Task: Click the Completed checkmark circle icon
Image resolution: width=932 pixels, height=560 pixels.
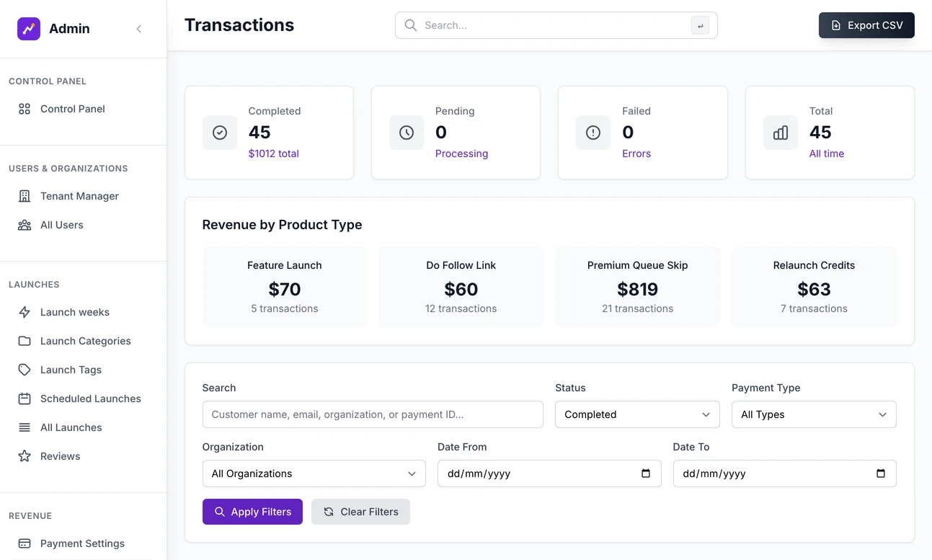Action: [220, 133]
